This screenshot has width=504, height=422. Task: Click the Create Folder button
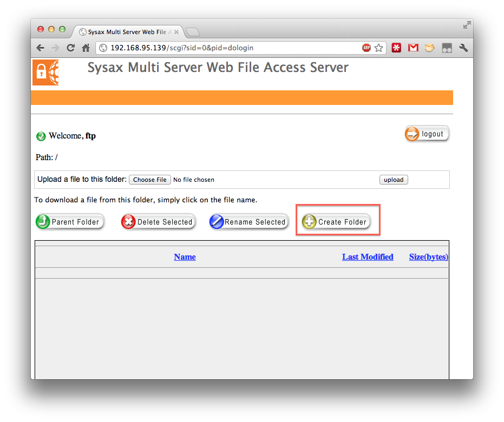336,222
